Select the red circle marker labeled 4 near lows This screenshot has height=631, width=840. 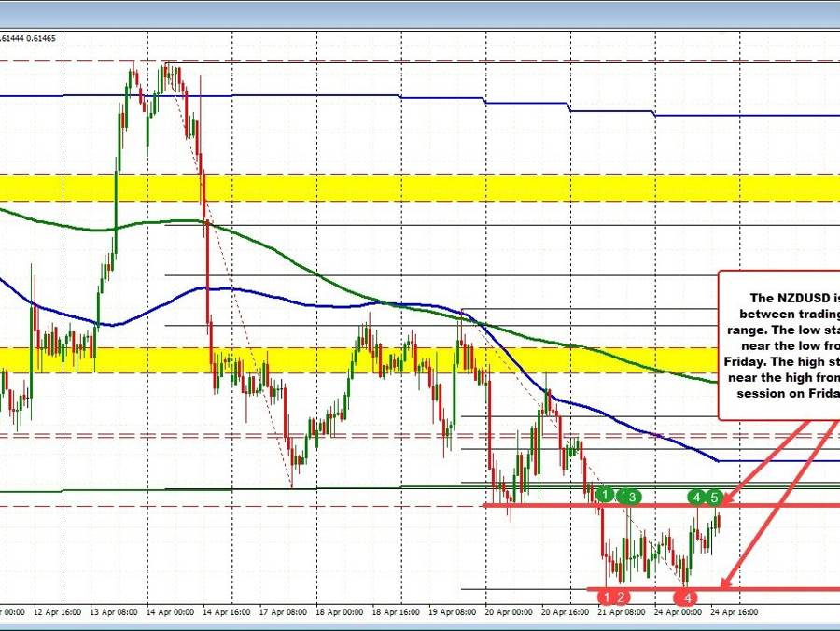pos(687,597)
